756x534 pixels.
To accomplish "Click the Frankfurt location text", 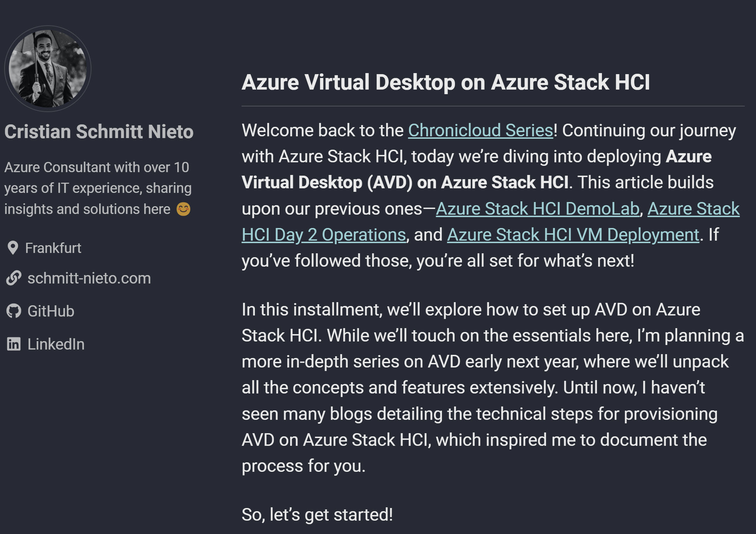I will (53, 248).
